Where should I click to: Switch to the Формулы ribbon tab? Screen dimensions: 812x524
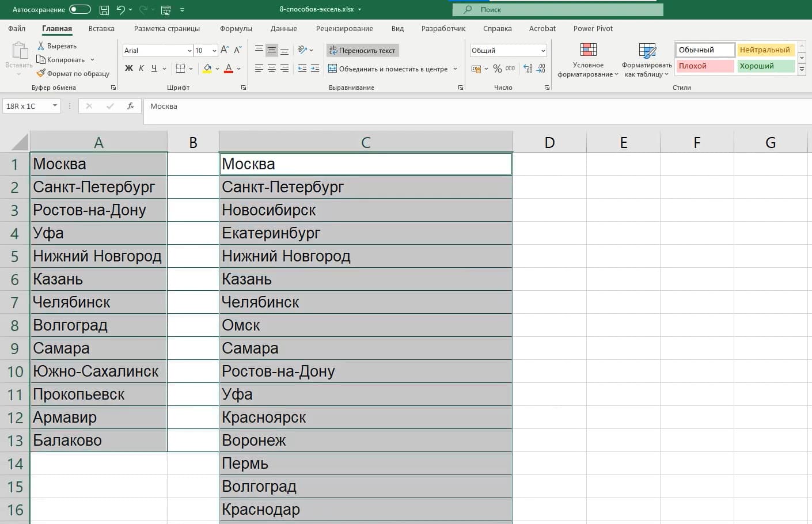point(236,28)
